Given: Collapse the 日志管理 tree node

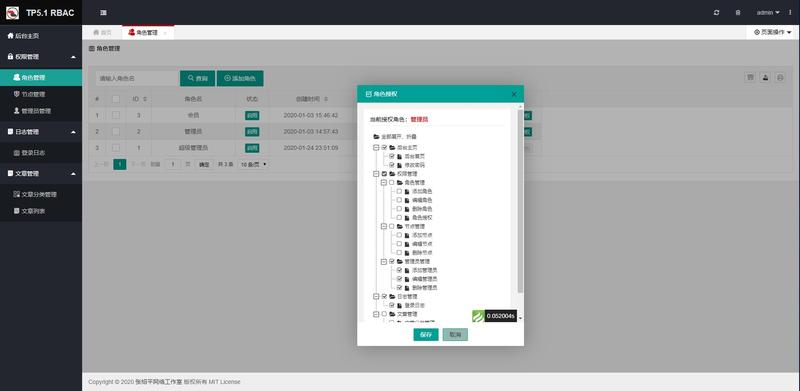Looking at the screenshot, I should pyautogui.click(x=376, y=296).
